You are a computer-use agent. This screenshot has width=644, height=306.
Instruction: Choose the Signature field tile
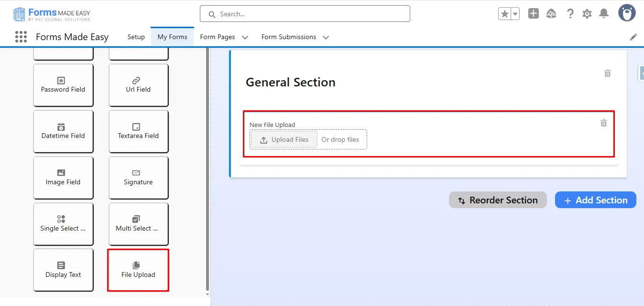click(138, 178)
